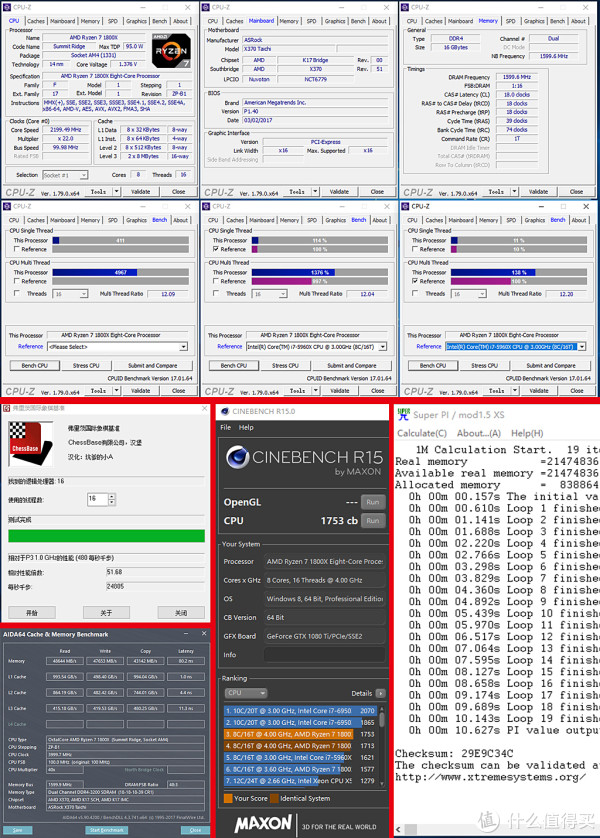Click the Fritz thread count stepper arrows

(112, 499)
